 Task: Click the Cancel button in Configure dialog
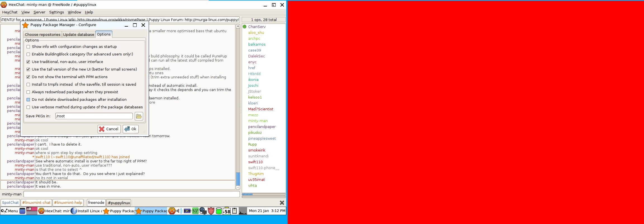pos(109,129)
